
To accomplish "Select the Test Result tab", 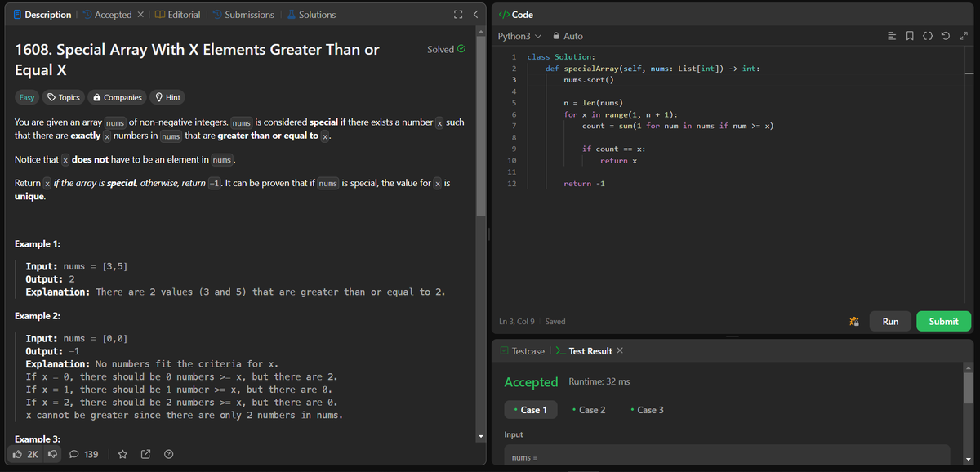I will (583, 351).
